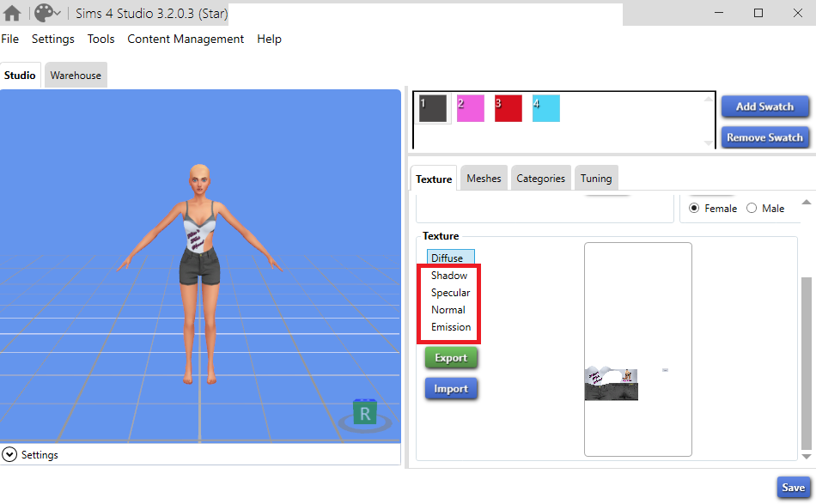Image resolution: width=816 pixels, height=504 pixels.
Task: Click the panel scroll up arrow
Action: [806, 203]
